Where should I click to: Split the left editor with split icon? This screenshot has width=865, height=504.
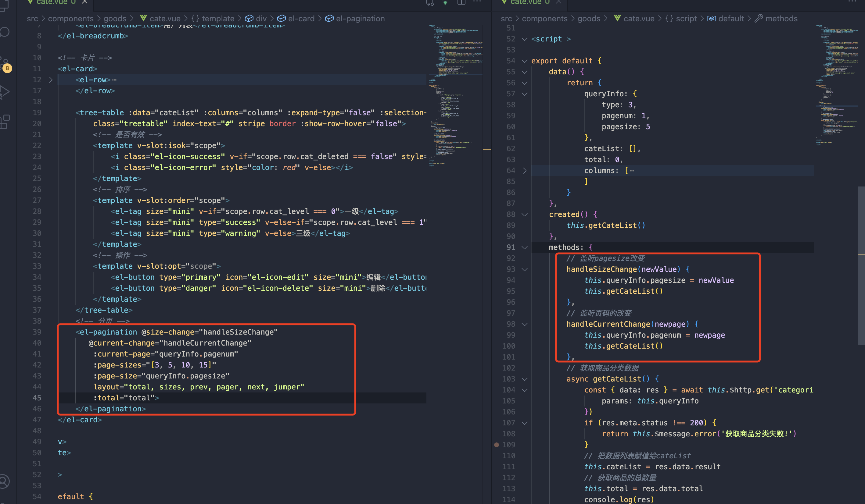click(x=461, y=2)
